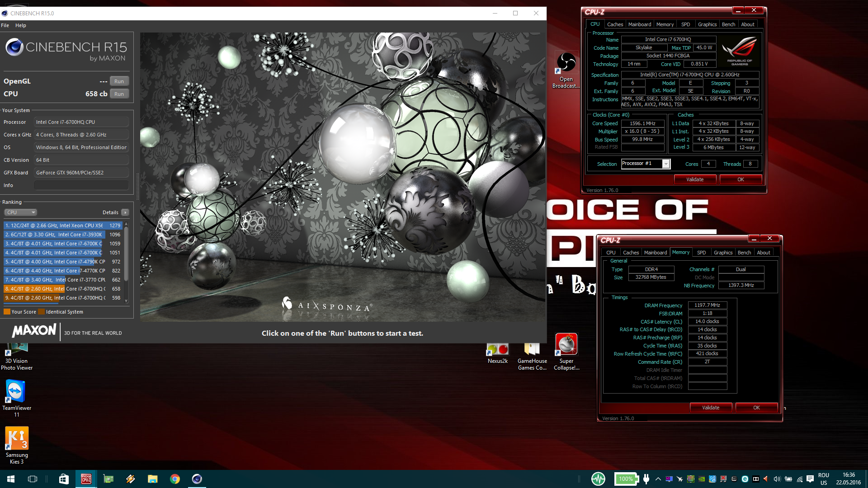The height and width of the screenshot is (488, 868).
Task: Select ranking row 7 Core i7-3770
Action: pyautogui.click(x=63, y=280)
